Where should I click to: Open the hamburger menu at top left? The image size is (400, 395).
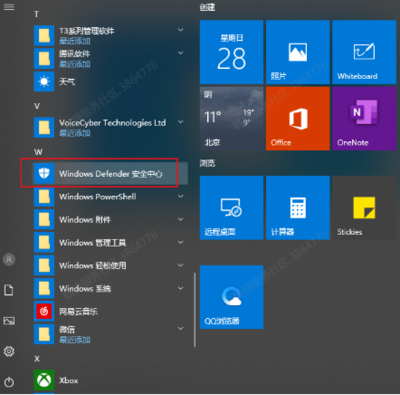click(9, 6)
